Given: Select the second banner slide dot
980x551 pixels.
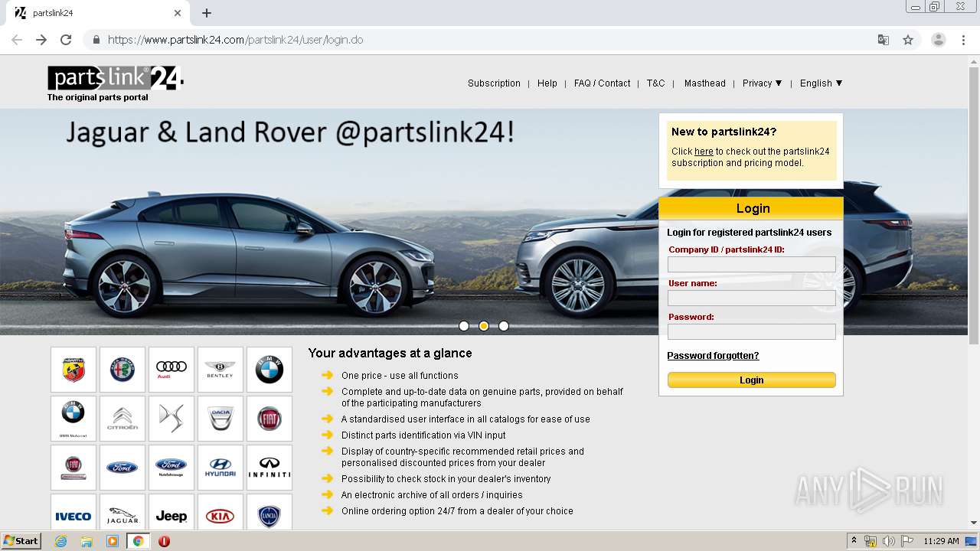Looking at the screenshot, I should [484, 326].
